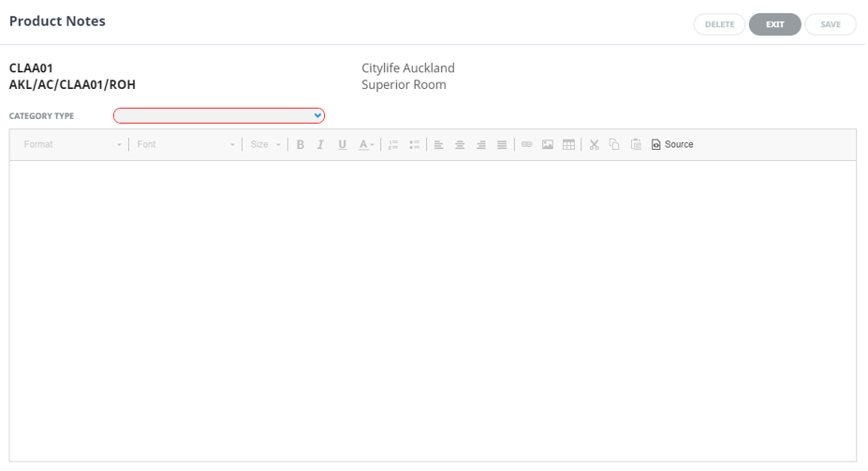Toggle bold formatting in the editor toolbar
868x471 pixels.
coord(300,144)
